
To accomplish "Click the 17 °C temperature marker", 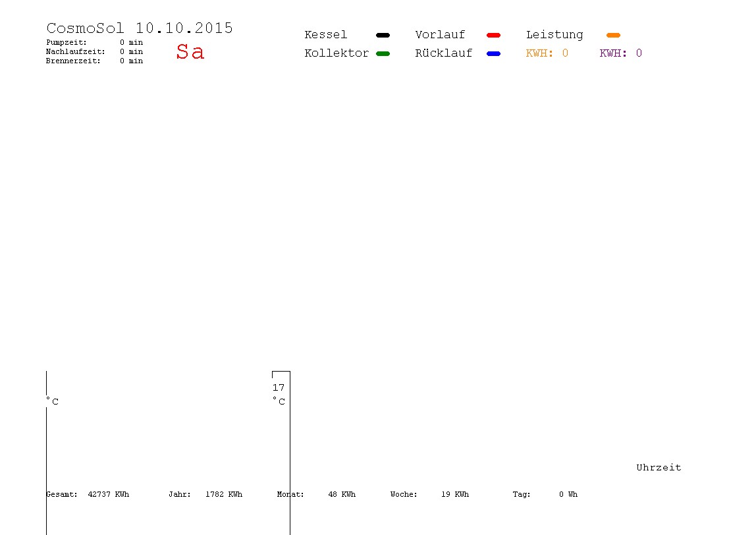I will [279, 394].
